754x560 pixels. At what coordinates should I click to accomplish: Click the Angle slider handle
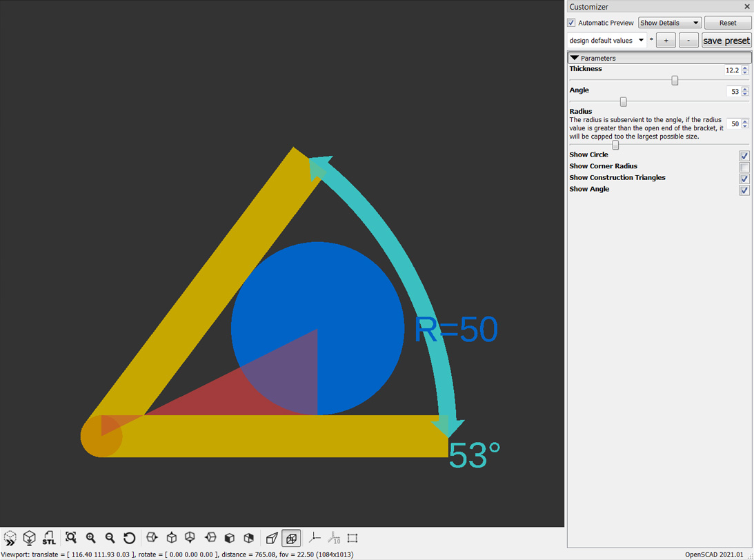point(623,101)
